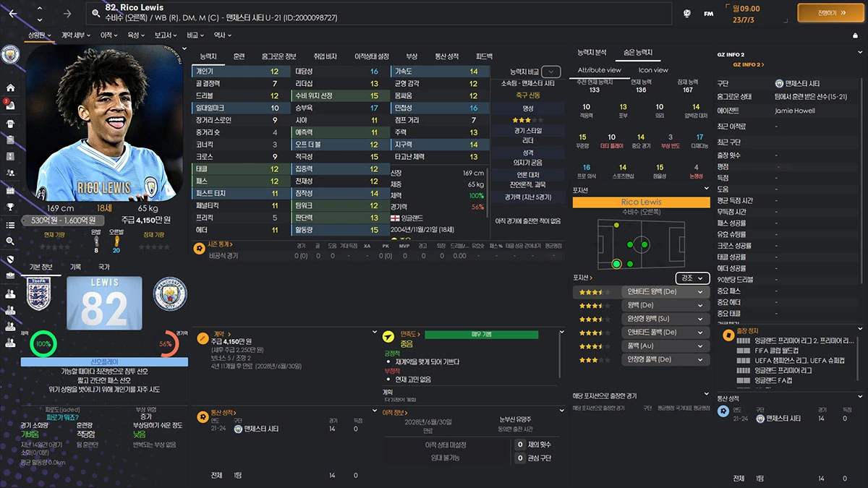Viewport: 868px width, 488px height.
Task: Open the sidebar magnifier scouting icon
Action: pos(10,241)
